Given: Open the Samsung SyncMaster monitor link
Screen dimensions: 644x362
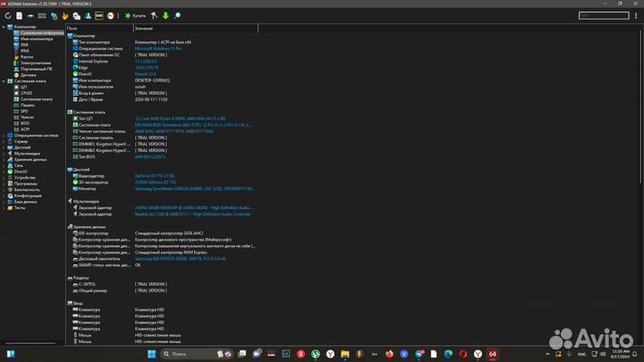Looking at the screenshot, I should tap(194, 189).
